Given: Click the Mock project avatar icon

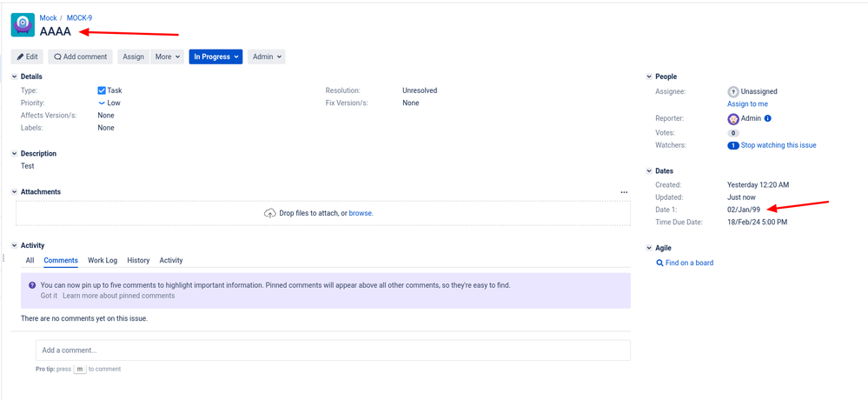Looking at the screenshot, I should click(x=23, y=25).
